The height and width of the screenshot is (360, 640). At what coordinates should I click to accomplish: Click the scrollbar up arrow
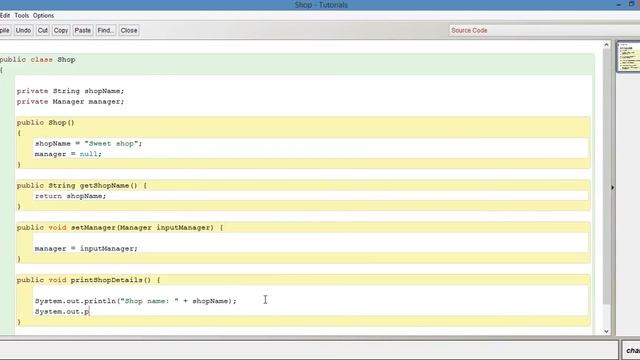(x=606, y=45)
